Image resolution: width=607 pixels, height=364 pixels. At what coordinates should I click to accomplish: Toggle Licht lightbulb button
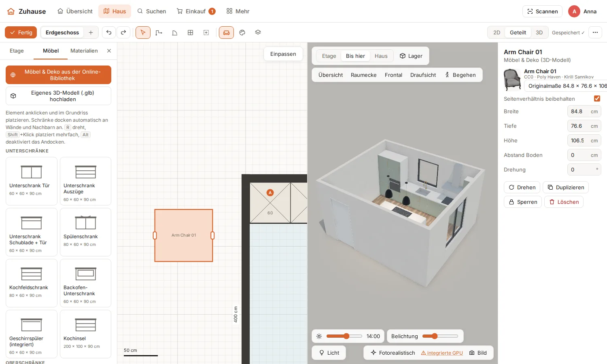point(329,353)
